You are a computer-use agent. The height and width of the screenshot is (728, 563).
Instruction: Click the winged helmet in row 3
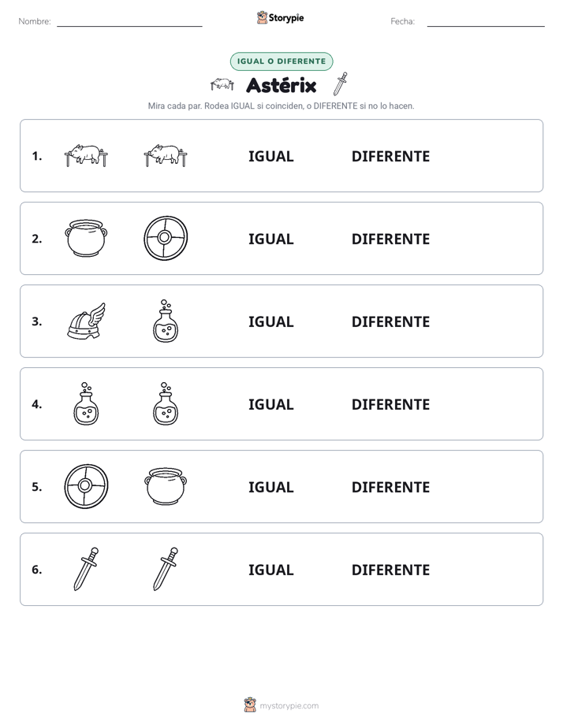[x=87, y=321]
